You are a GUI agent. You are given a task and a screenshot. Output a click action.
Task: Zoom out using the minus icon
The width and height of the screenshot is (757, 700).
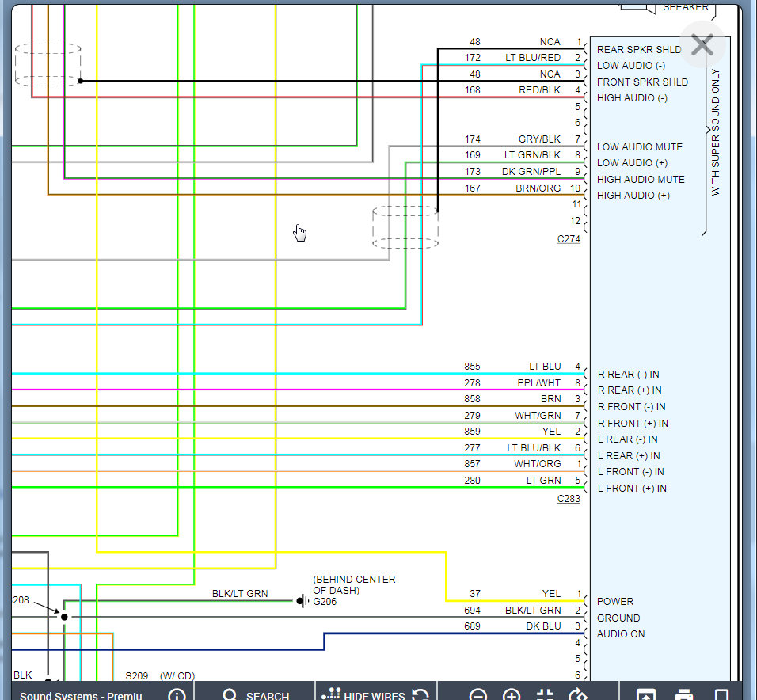coord(477,694)
